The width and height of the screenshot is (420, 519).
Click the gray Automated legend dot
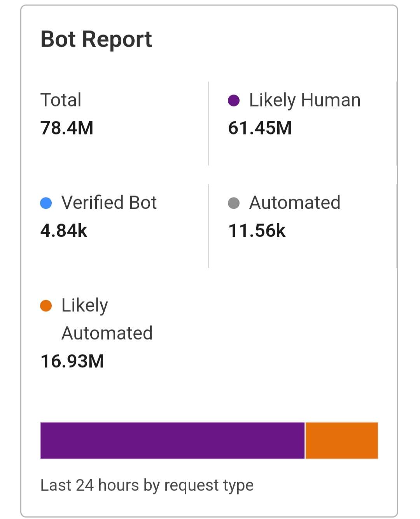coord(233,203)
